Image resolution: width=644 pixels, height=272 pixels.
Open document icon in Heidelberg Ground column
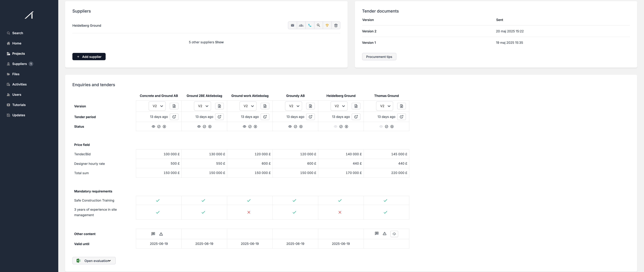(x=356, y=106)
